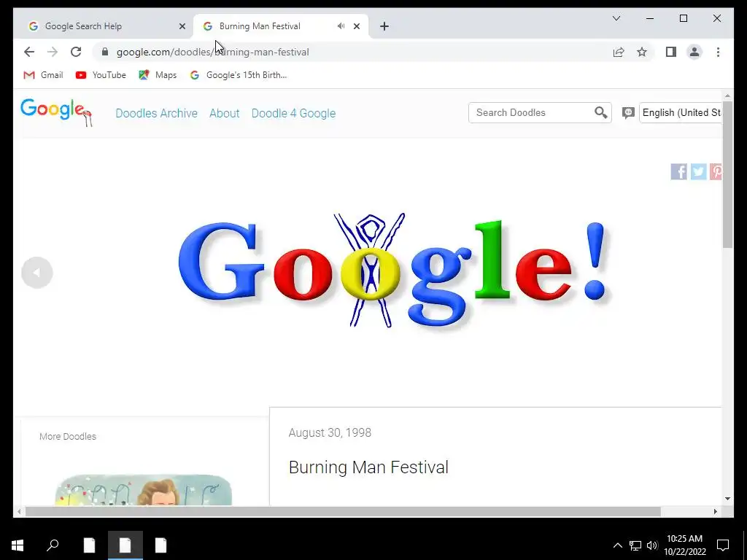
Task: Open the network tray icon
Action: (635, 545)
